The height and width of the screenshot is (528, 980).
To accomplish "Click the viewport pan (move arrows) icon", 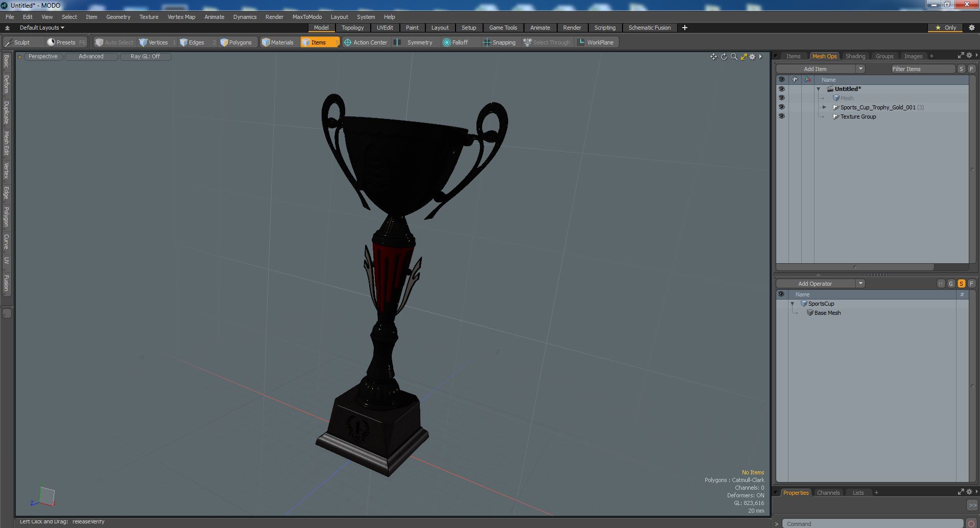I will point(713,57).
